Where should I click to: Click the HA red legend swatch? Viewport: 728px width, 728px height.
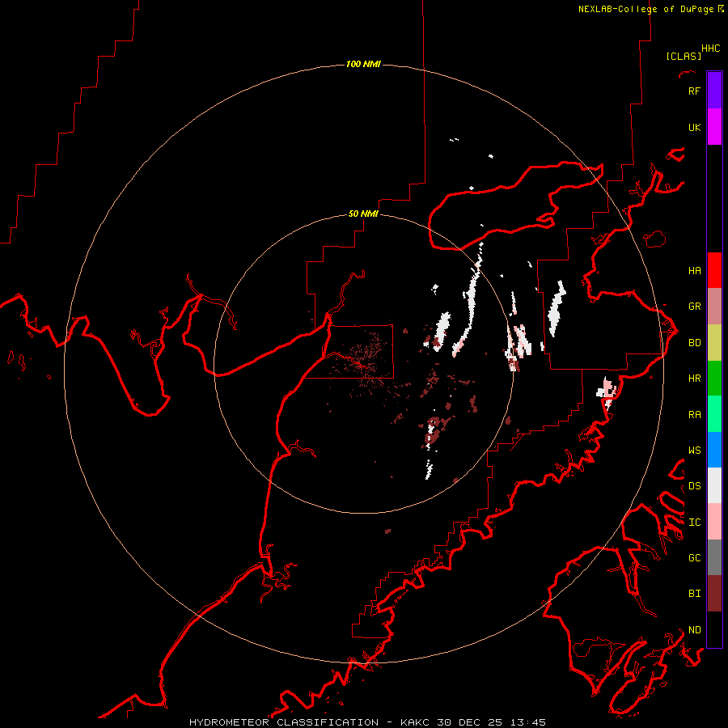pos(714,270)
